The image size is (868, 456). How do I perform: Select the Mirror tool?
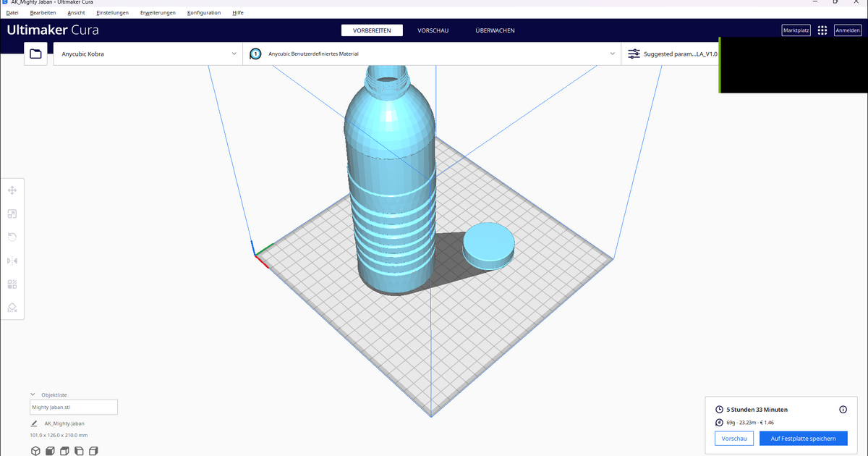12,261
